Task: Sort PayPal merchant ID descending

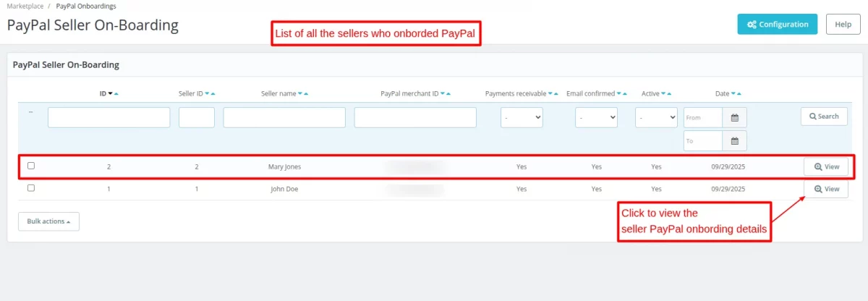Action: (x=443, y=94)
